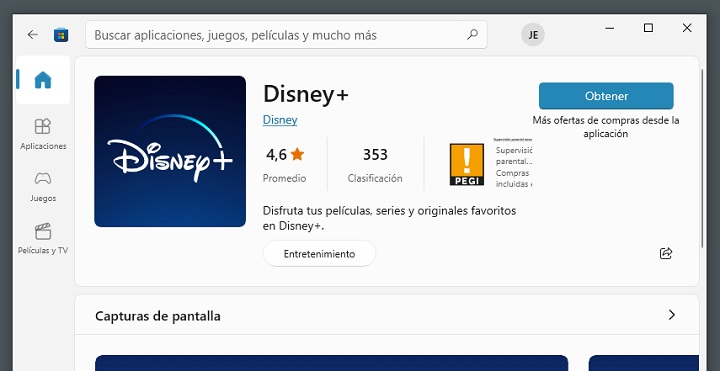Click the Disney+ app logo image
Screen dimensions: 720x371
point(170,151)
